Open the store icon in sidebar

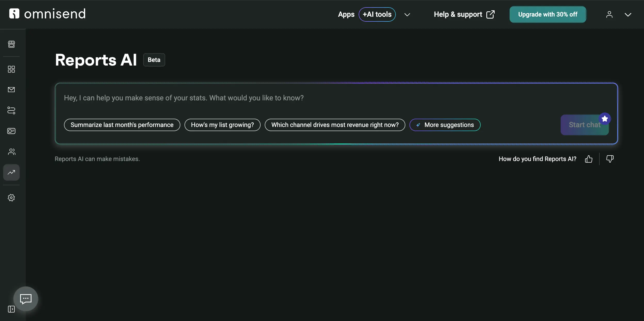pyautogui.click(x=11, y=44)
